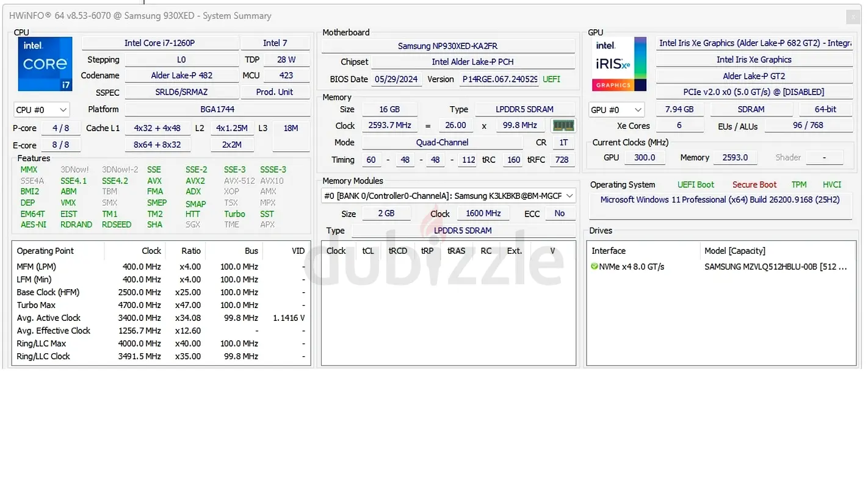Select the MFM (LPM) row
Viewport: 868px width, 488px height.
click(161, 267)
